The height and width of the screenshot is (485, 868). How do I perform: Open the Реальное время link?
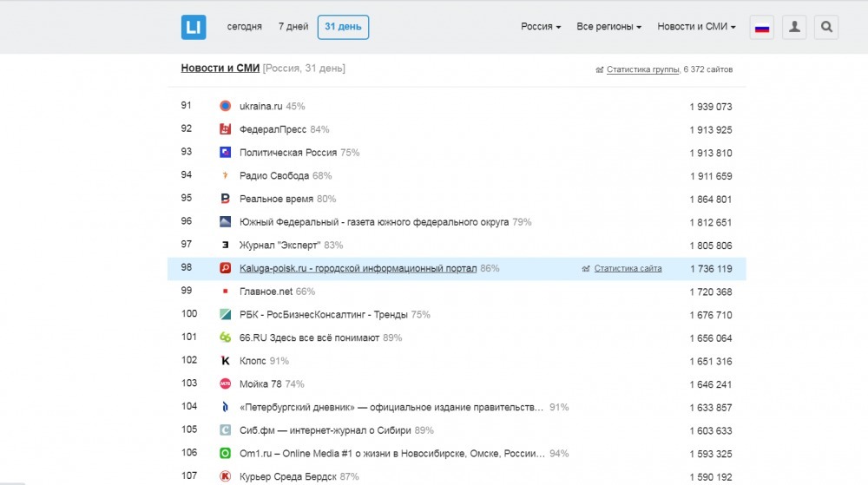pos(276,199)
